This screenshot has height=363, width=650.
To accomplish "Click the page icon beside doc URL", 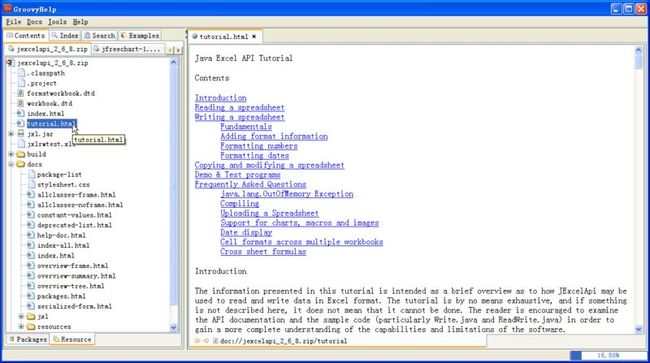I will 215,341.
